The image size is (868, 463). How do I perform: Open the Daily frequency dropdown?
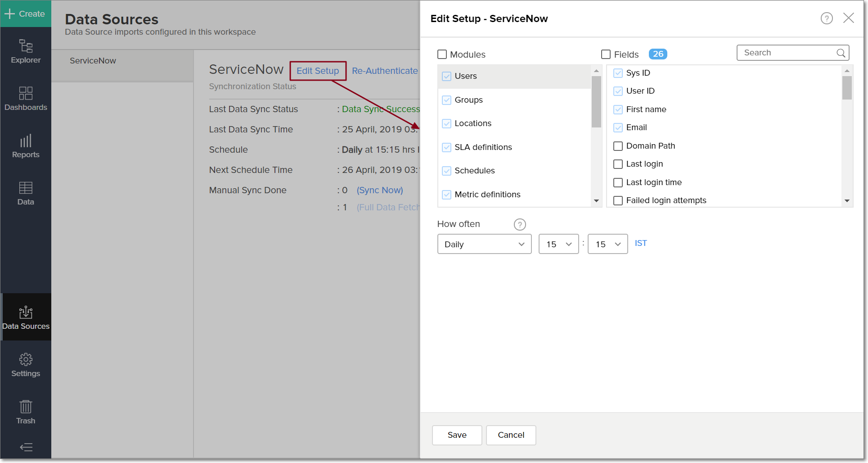tap(484, 244)
